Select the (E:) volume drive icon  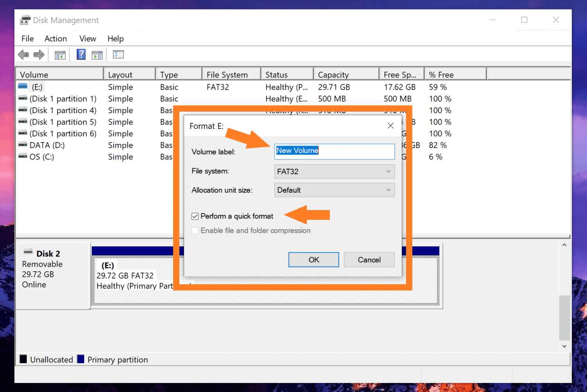pos(23,87)
